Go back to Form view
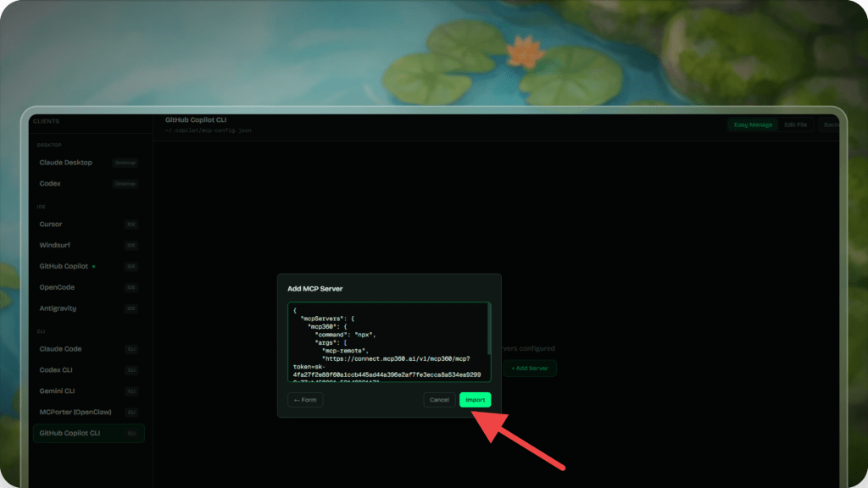The height and width of the screenshot is (488, 868). click(x=305, y=400)
